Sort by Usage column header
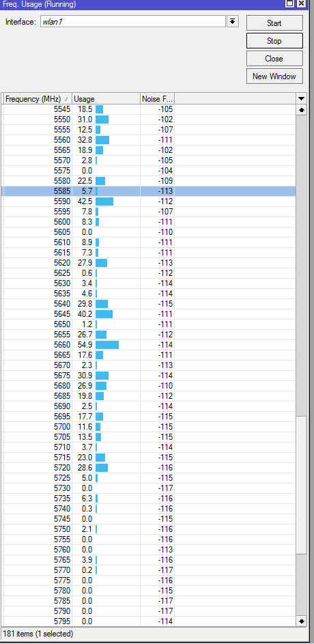Image resolution: width=314 pixels, height=644 pixels. tap(106, 98)
